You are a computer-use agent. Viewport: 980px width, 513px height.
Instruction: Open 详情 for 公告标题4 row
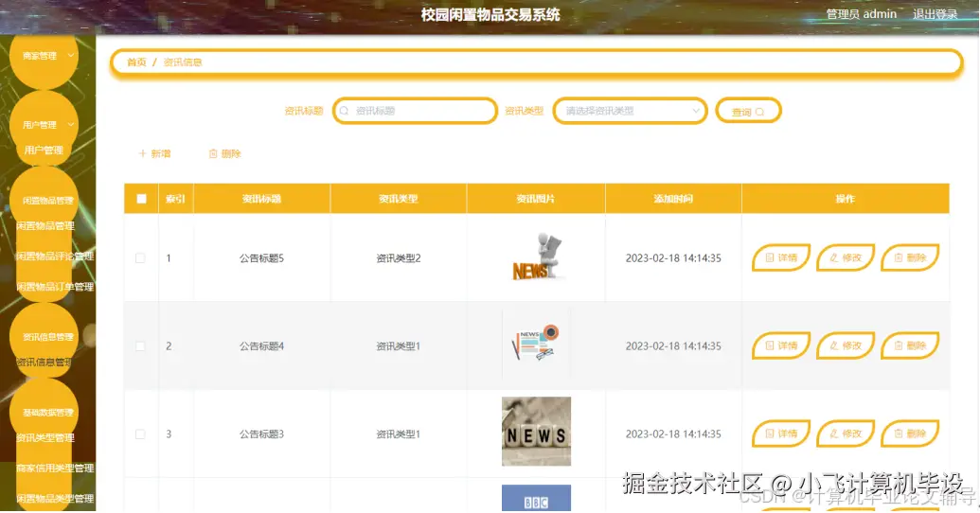781,345
